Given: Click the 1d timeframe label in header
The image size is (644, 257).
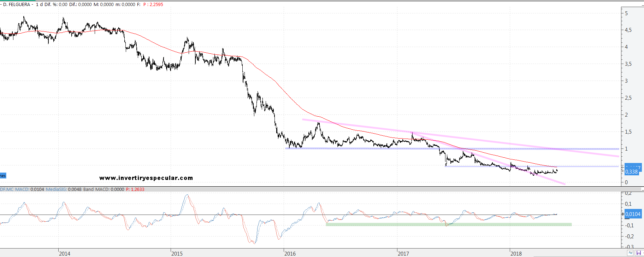Looking at the screenshot, I should click(39, 5).
